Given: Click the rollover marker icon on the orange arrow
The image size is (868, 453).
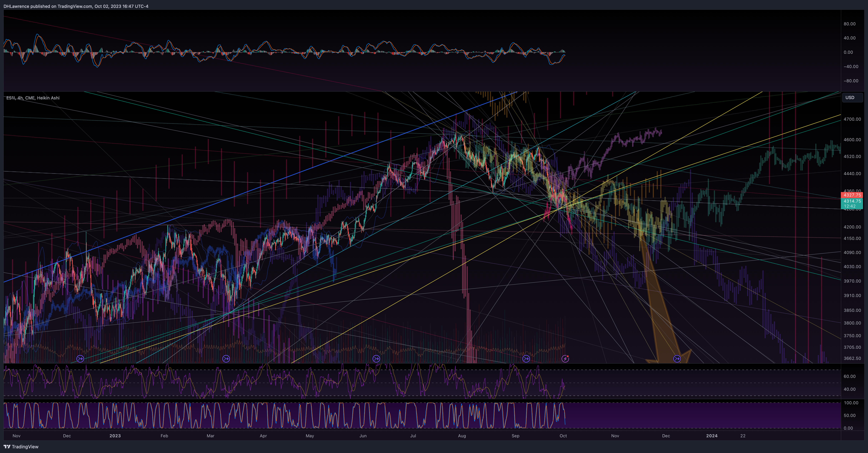Looking at the screenshot, I should click(x=677, y=359).
